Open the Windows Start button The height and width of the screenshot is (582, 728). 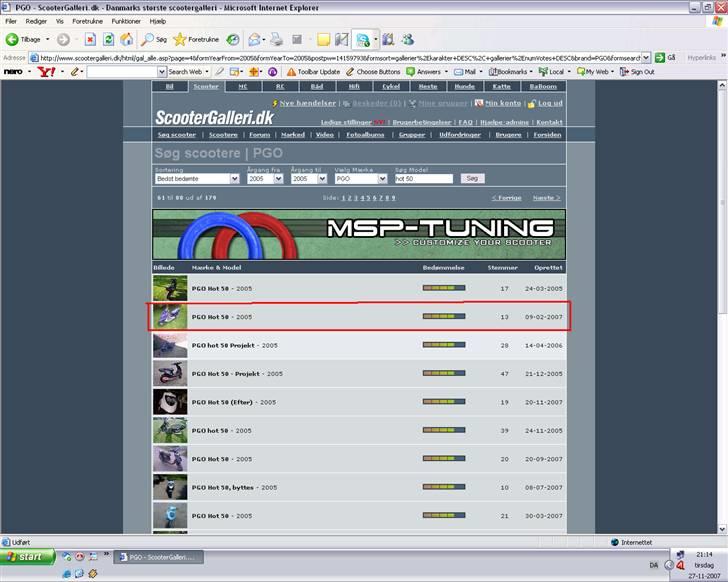27,556
